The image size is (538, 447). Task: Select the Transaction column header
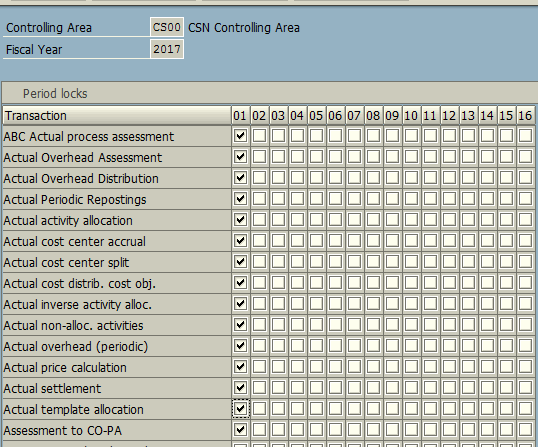[x=117, y=116]
